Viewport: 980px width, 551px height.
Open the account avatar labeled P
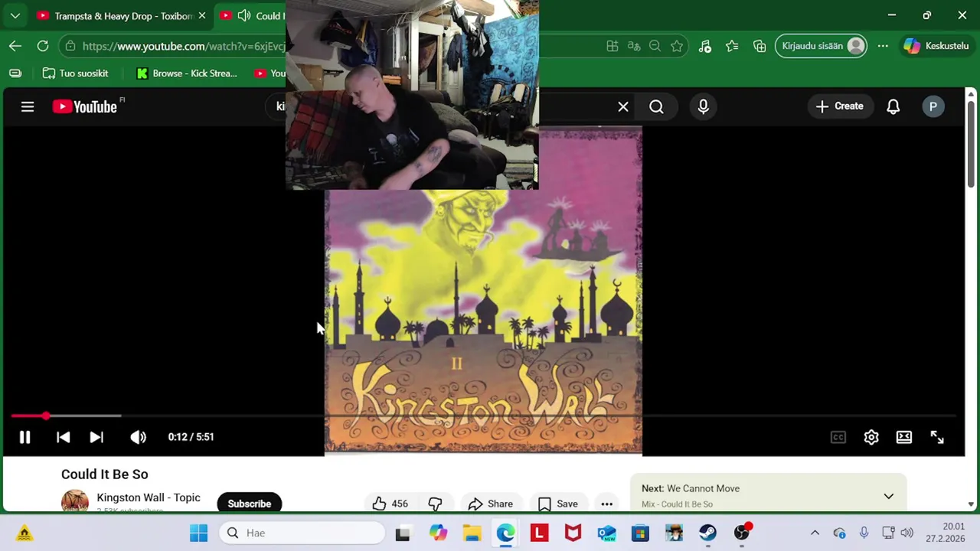pyautogui.click(x=933, y=106)
